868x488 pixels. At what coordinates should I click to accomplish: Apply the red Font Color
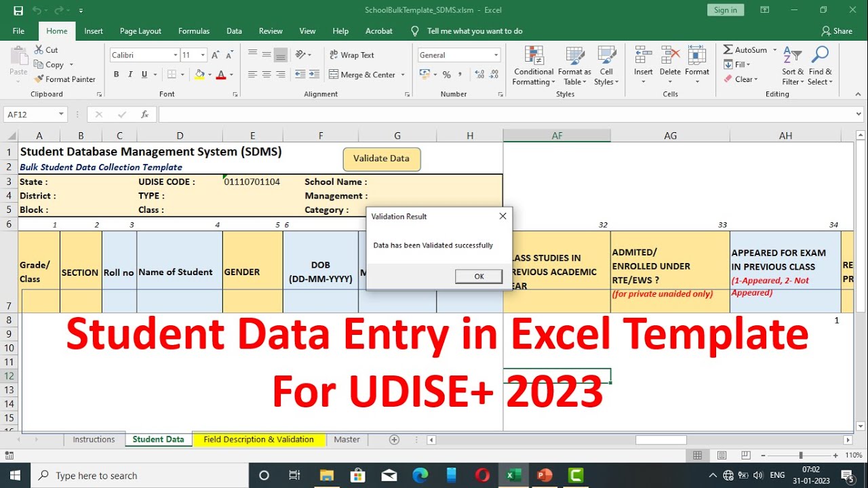tap(220, 75)
